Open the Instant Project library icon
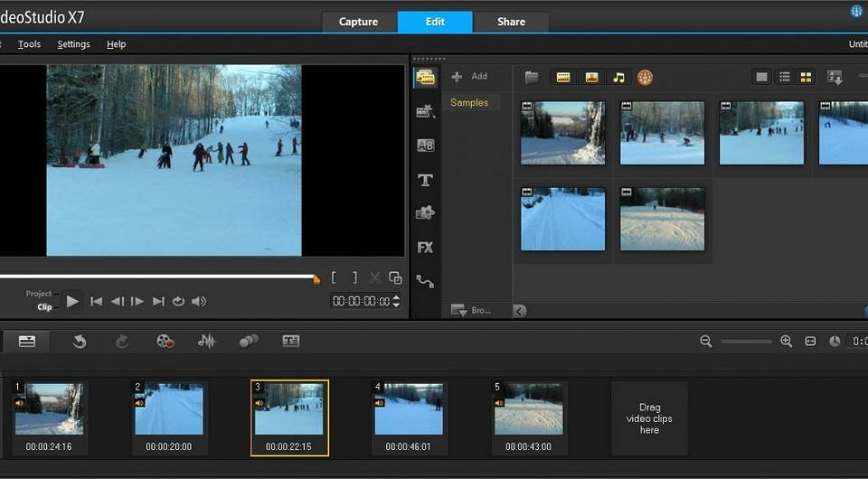 [425, 112]
